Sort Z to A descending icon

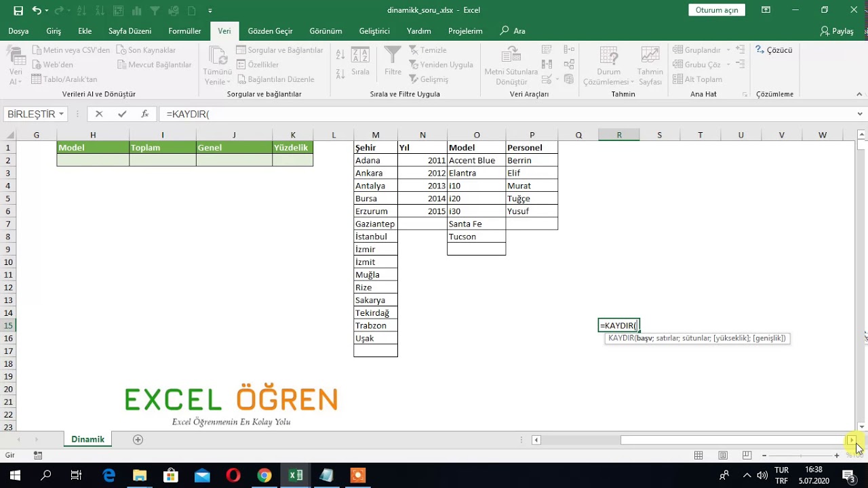coord(340,73)
